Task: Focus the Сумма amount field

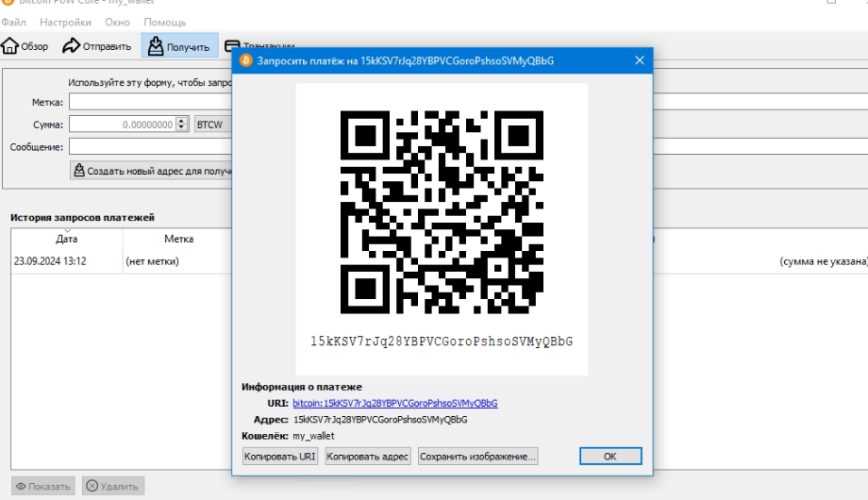Action: click(123, 125)
